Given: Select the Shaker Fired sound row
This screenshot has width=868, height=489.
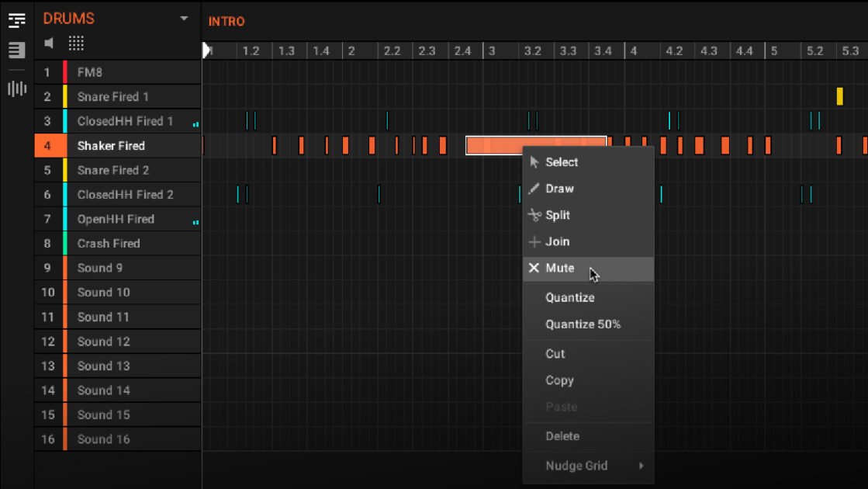Looking at the screenshot, I should 117,146.
